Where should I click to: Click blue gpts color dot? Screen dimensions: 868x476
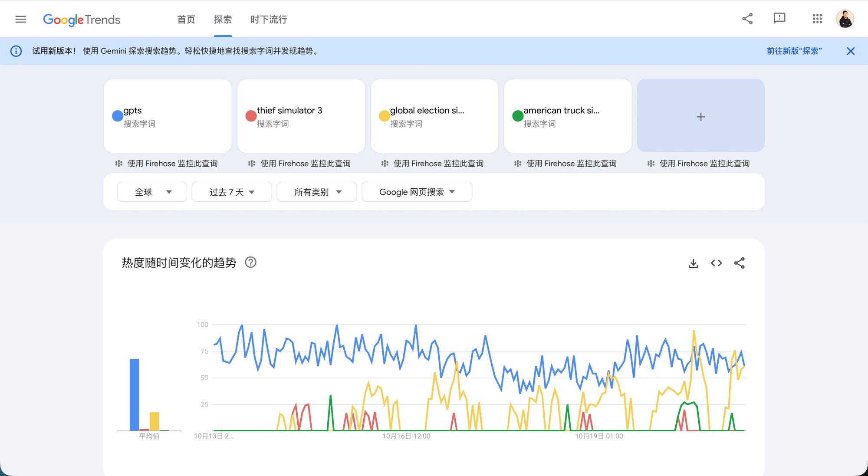tap(118, 116)
